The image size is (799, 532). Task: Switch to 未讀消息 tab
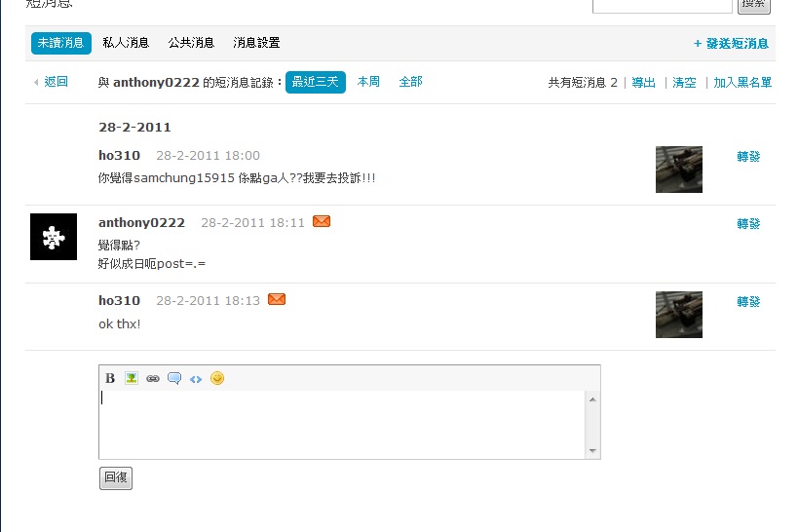click(x=61, y=43)
